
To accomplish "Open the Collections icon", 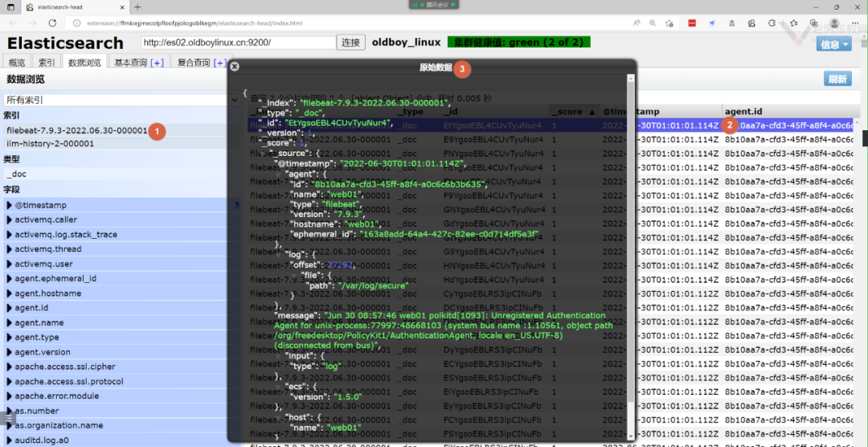I will click(x=813, y=23).
